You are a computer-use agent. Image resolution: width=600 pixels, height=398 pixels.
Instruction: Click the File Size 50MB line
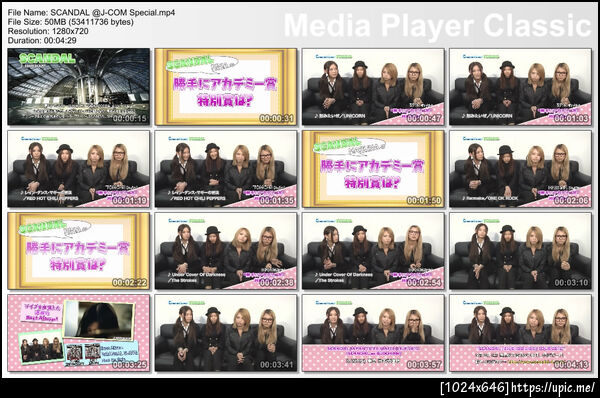71,22
